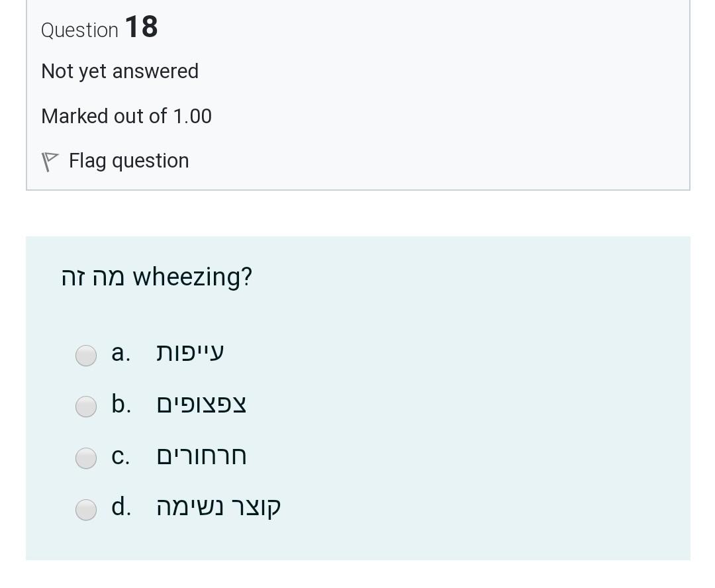715x588 pixels.
Task: Select radio button for option a
Action: 86,356
